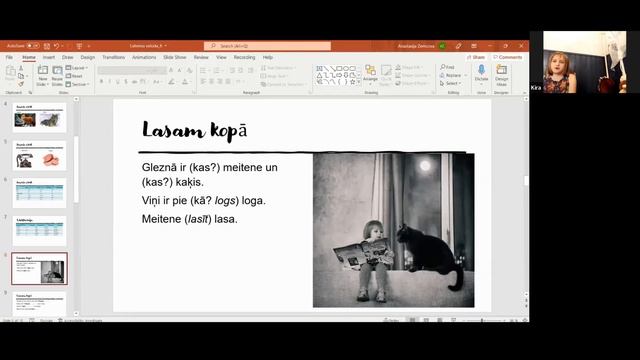Click the Reset slide button
This screenshot has height=360, width=640.
pos(74,76)
